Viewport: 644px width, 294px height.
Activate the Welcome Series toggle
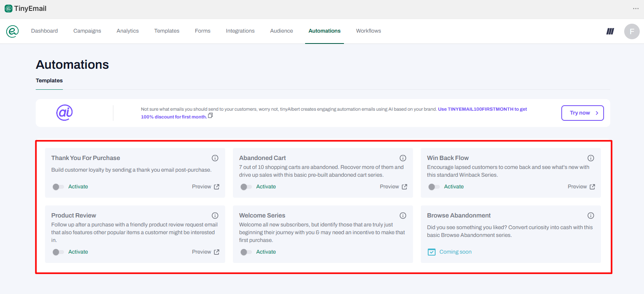[x=246, y=252]
